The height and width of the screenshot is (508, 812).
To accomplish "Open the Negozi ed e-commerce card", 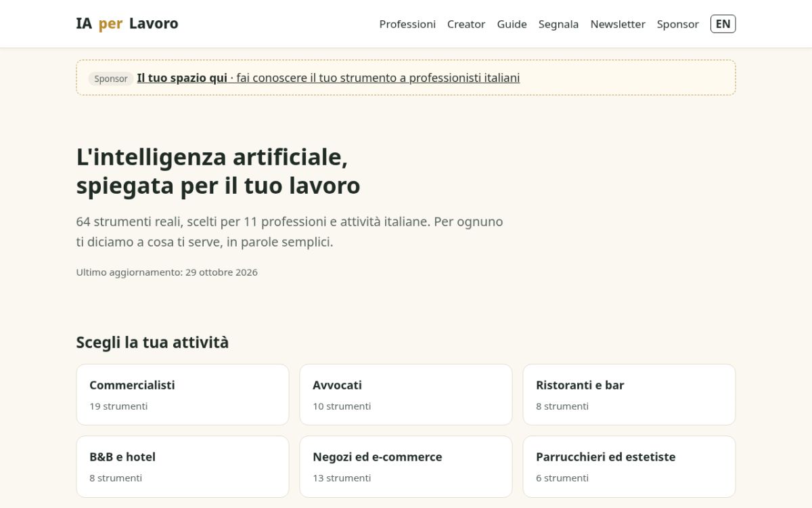I will 406,467.
